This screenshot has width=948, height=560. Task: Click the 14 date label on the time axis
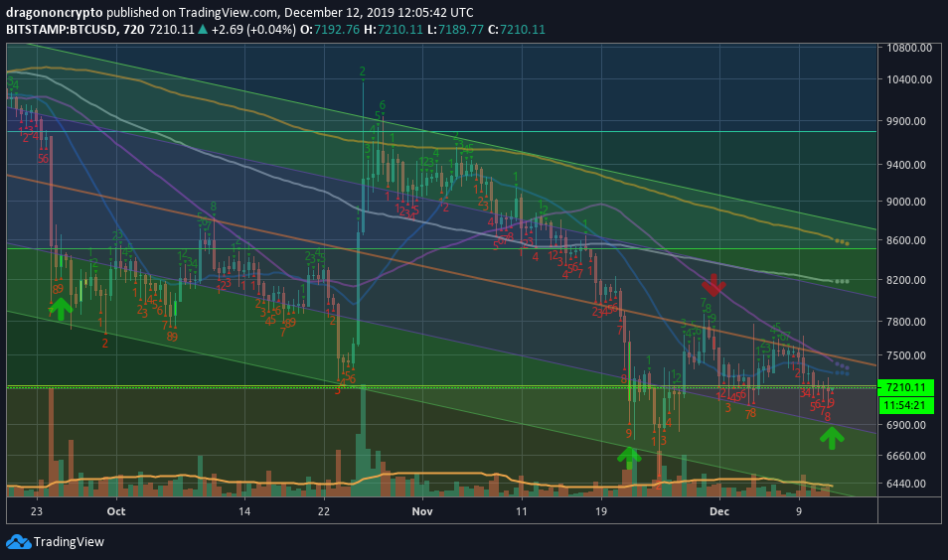pyautogui.click(x=243, y=511)
